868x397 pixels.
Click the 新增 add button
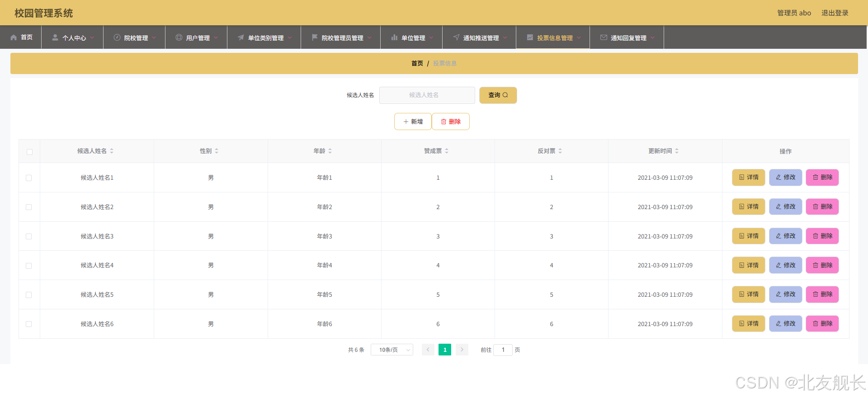[x=413, y=121]
